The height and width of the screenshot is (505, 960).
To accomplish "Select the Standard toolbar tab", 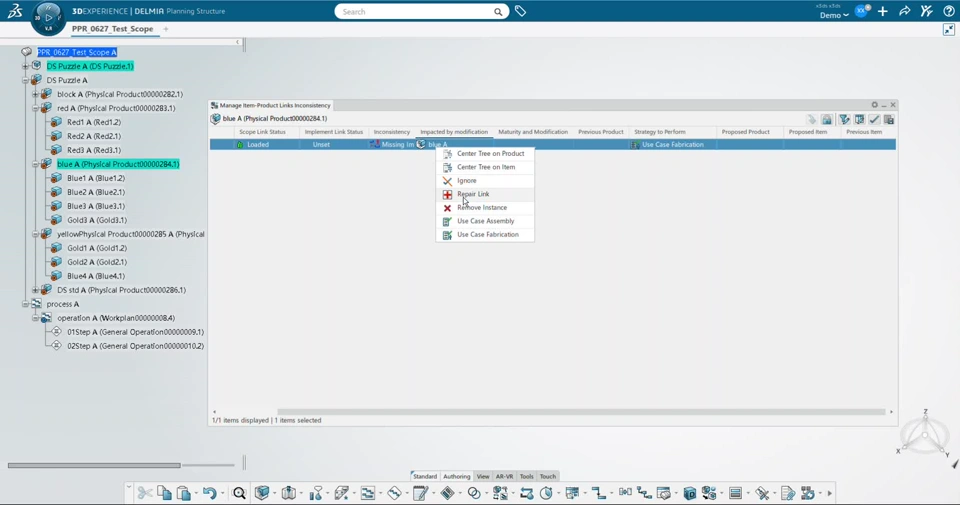I will [x=425, y=476].
